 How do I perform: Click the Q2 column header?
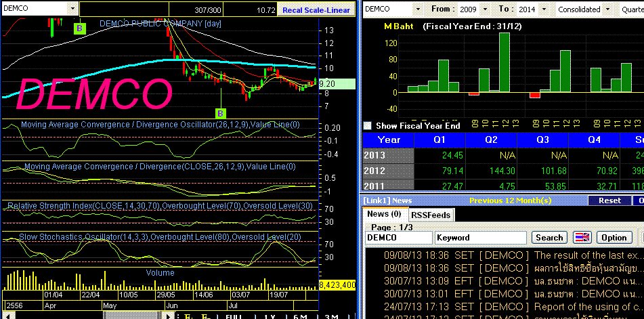(491, 140)
